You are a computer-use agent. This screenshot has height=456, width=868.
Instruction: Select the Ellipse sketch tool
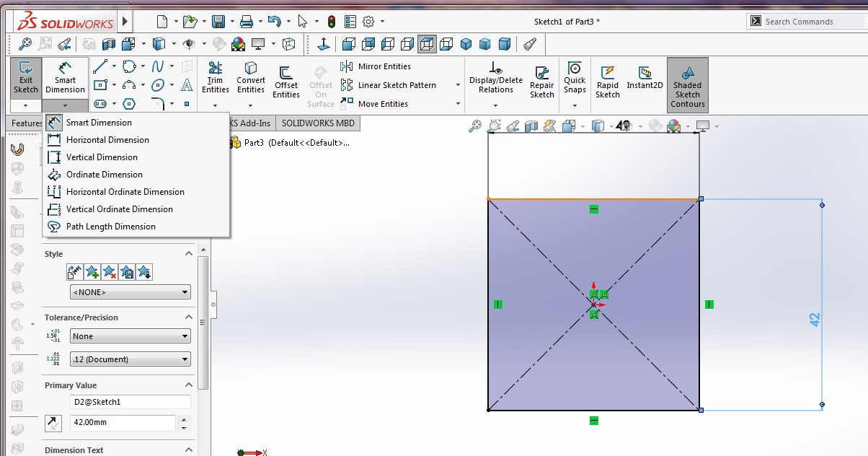click(x=158, y=85)
